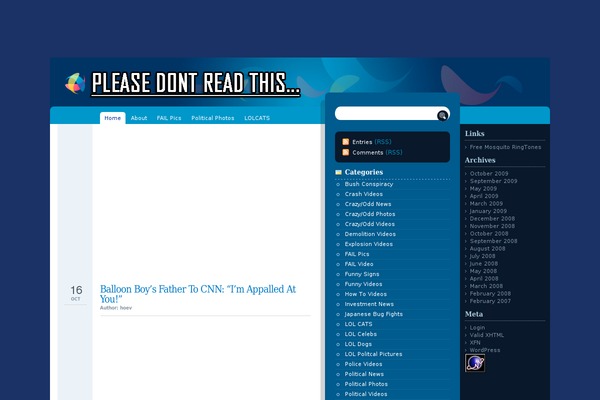Open the May 2008 archive
Viewport: 600px width, 400px height.
[x=483, y=271]
